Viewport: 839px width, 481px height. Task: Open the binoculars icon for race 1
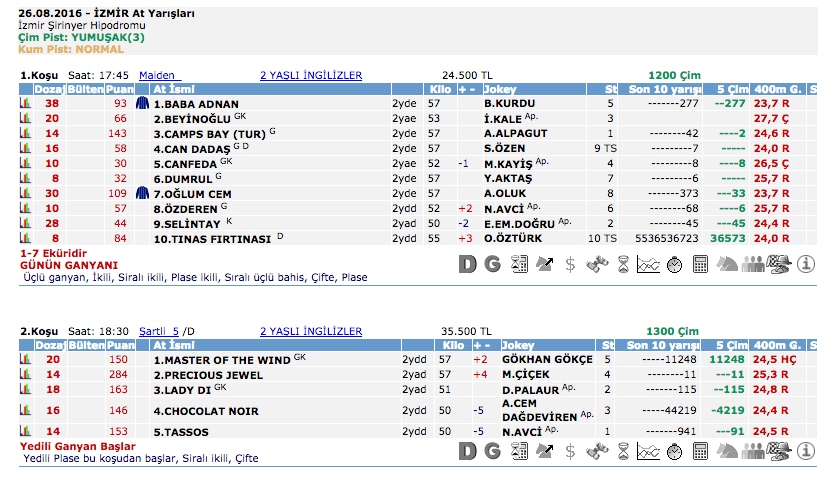pos(596,264)
